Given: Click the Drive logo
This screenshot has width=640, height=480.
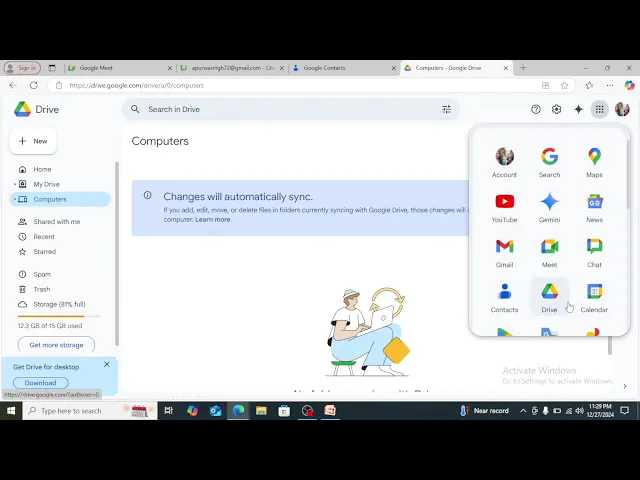Looking at the screenshot, I should pyautogui.click(x=36, y=109).
